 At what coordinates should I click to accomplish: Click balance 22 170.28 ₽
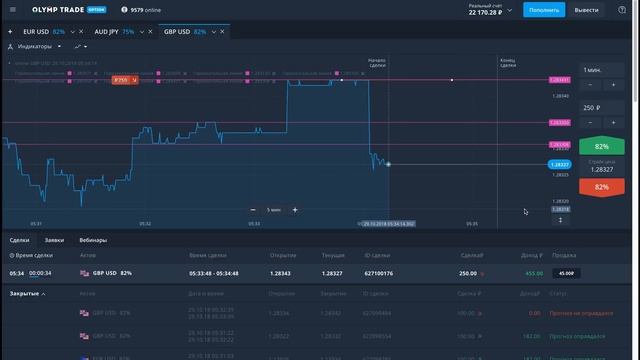click(485, 13)
